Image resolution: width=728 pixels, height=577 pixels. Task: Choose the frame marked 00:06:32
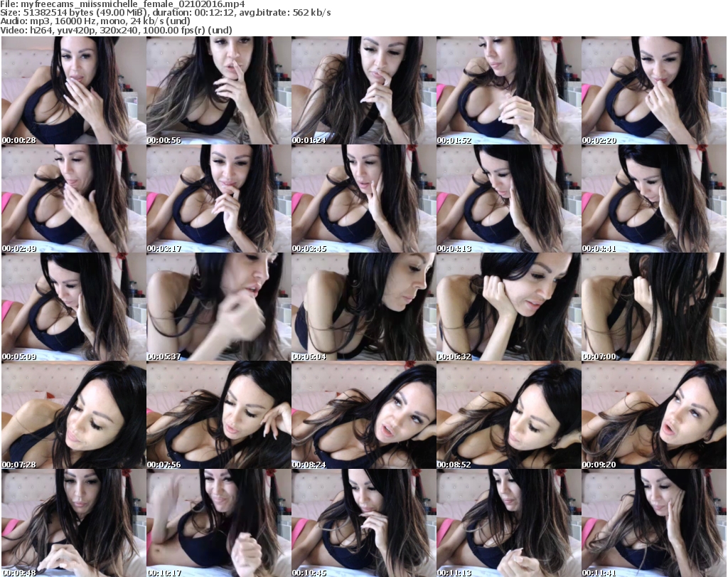tap(508, 307)
